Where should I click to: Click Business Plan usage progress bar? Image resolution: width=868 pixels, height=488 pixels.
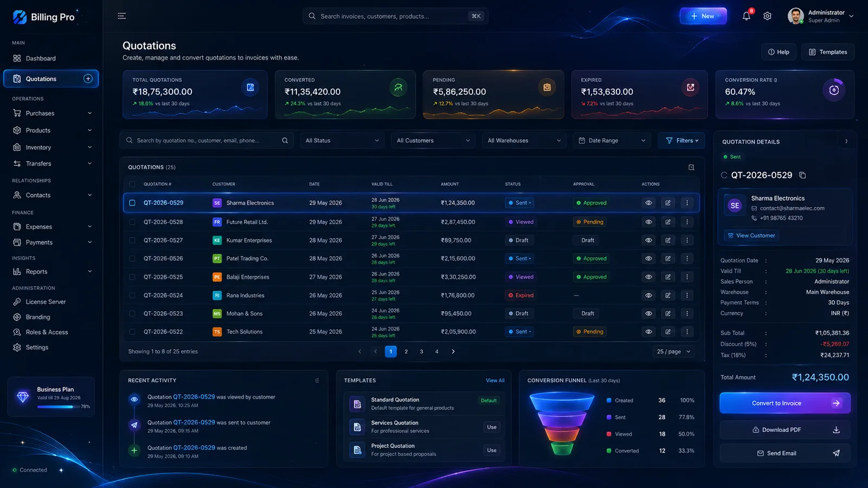[x=58, y=407]
